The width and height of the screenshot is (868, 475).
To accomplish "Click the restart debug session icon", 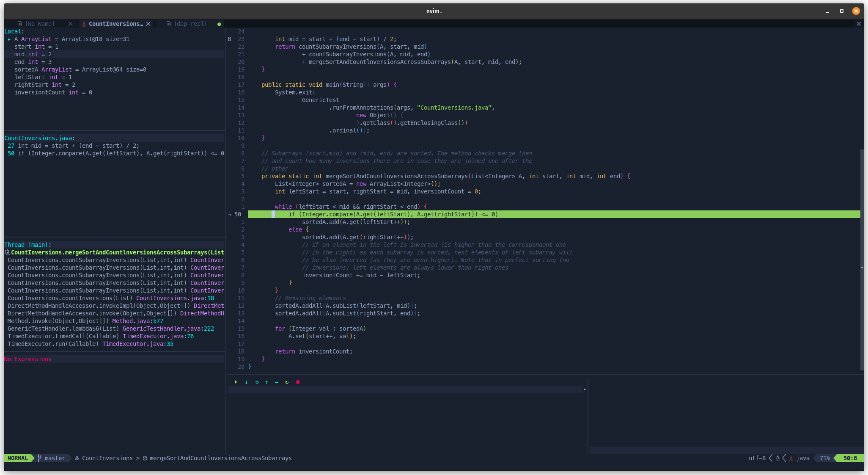I will (x=287, y=382).
